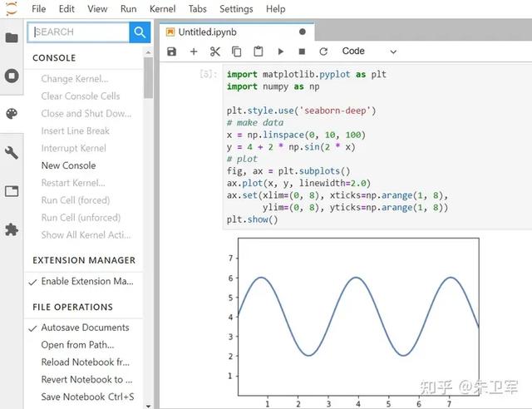The height and width of the screenshot is (409, 532).
Task: Click the Run Cell (forced) command
Action: point(84,200)
